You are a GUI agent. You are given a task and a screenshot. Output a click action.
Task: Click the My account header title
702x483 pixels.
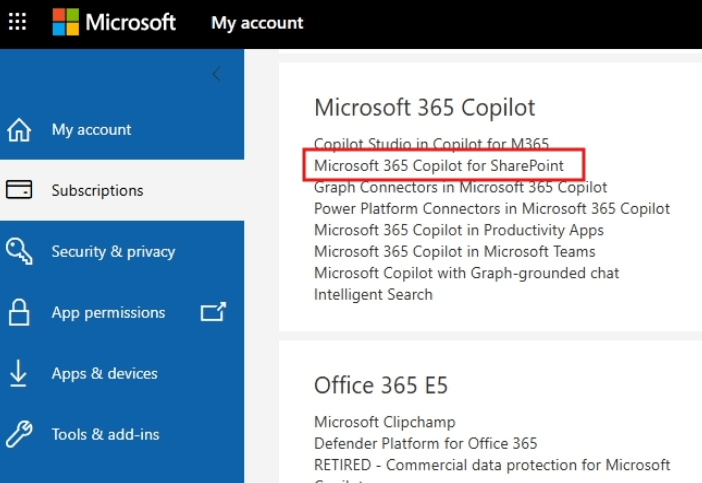point(257,22)
